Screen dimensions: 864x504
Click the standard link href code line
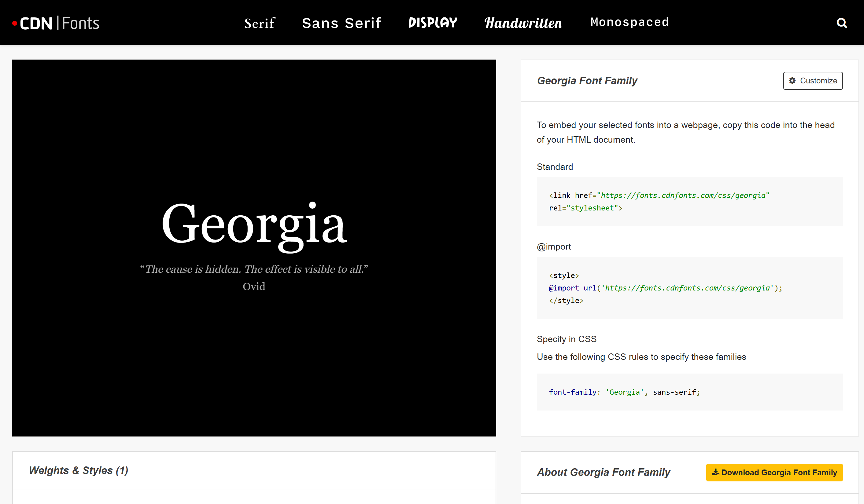tap(659, 195)
